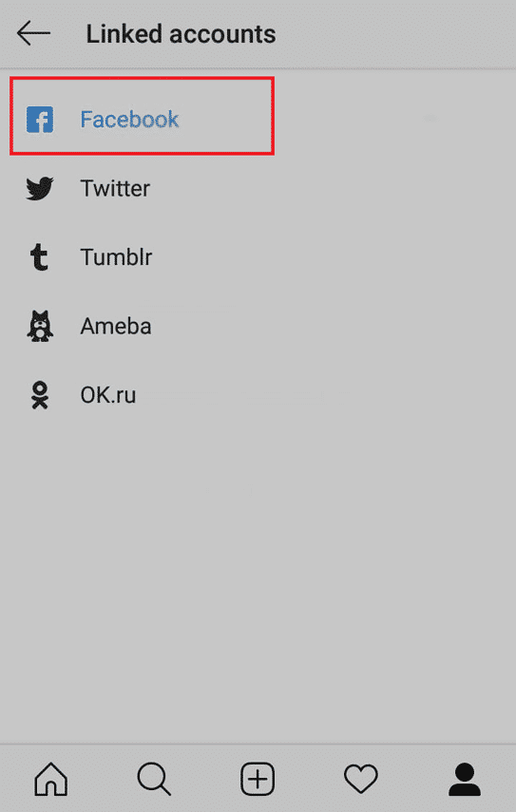Click the Twitter bird icon

point(40,188)
